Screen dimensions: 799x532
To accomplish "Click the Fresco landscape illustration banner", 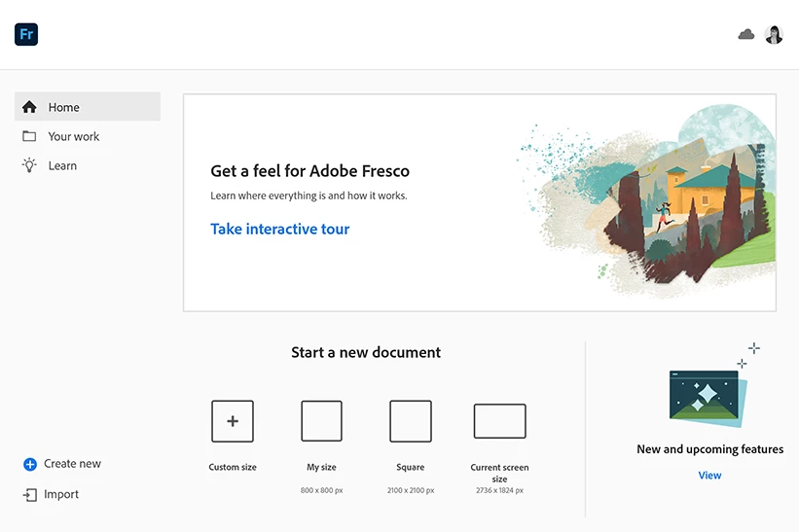I will coord(647,201).
